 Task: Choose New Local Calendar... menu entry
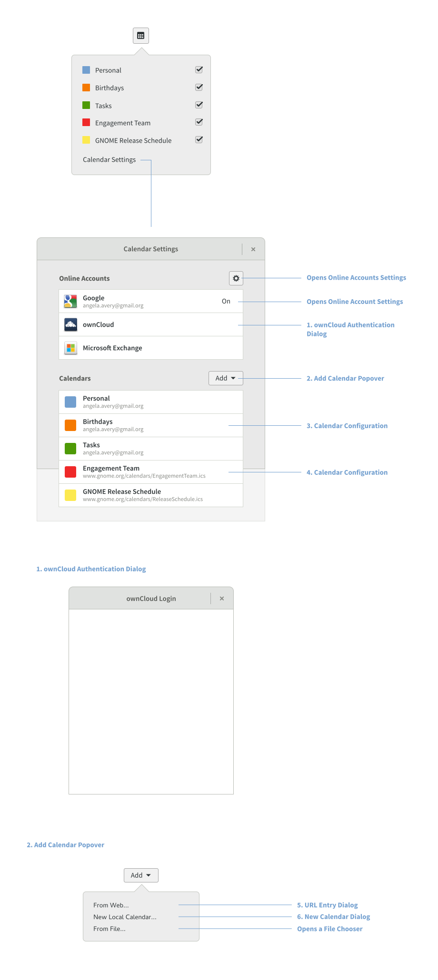[x=125, y=917]
